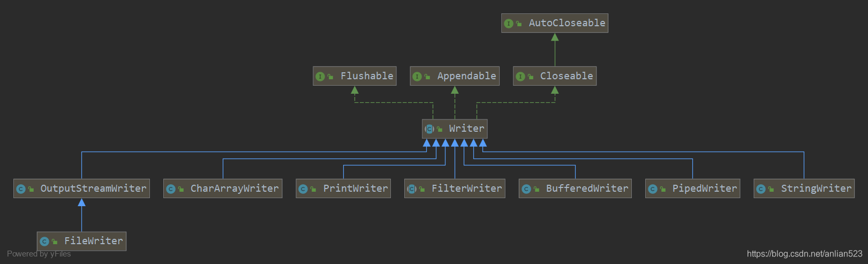
Task: Click the class icon on StringWriter
Action: point(761,189)
